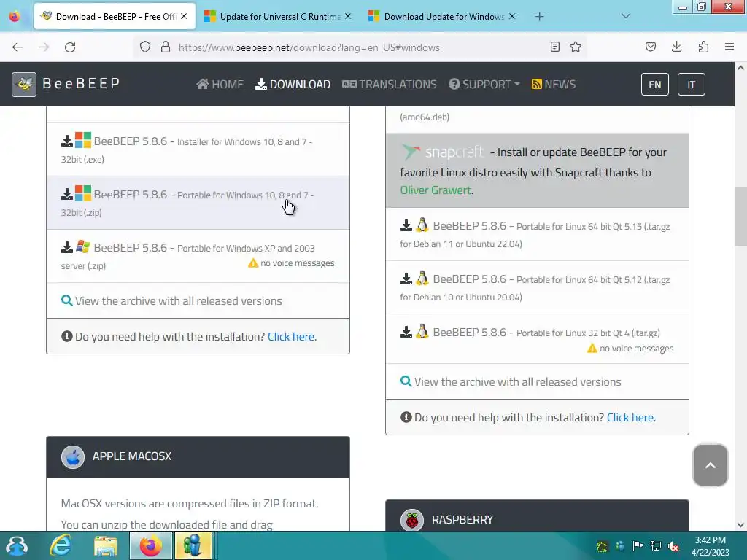Viewport: 747px width, 560px height.
Task: Open Firefox downloads panel
Action: (x=676, y=47)
